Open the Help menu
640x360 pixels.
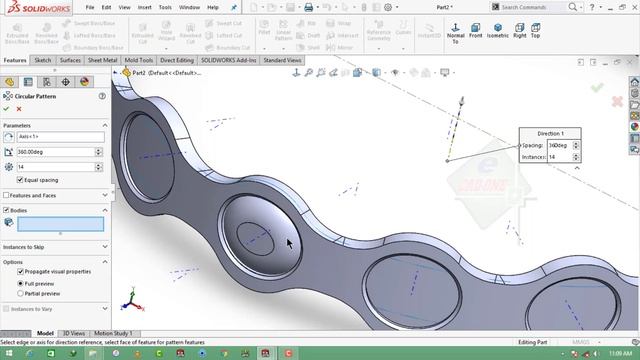pos(213,7)
